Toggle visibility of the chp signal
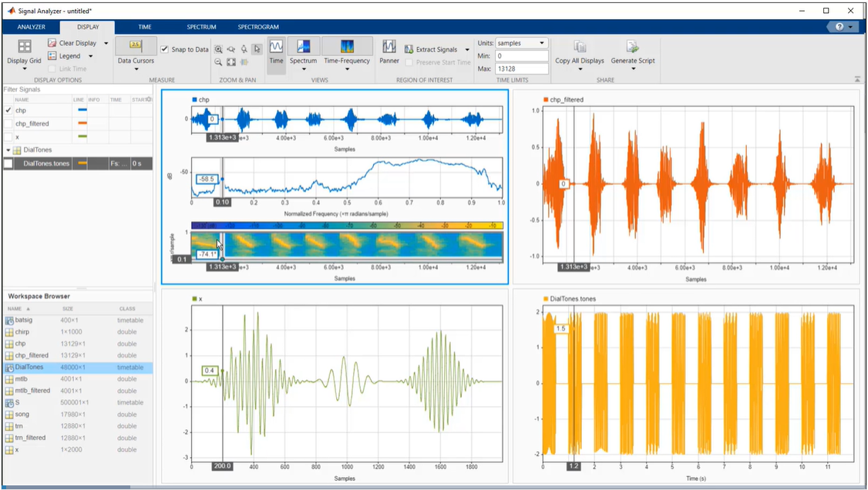This screenshot has height=490, width=868. pyautogui.click(x=7, y=110)
